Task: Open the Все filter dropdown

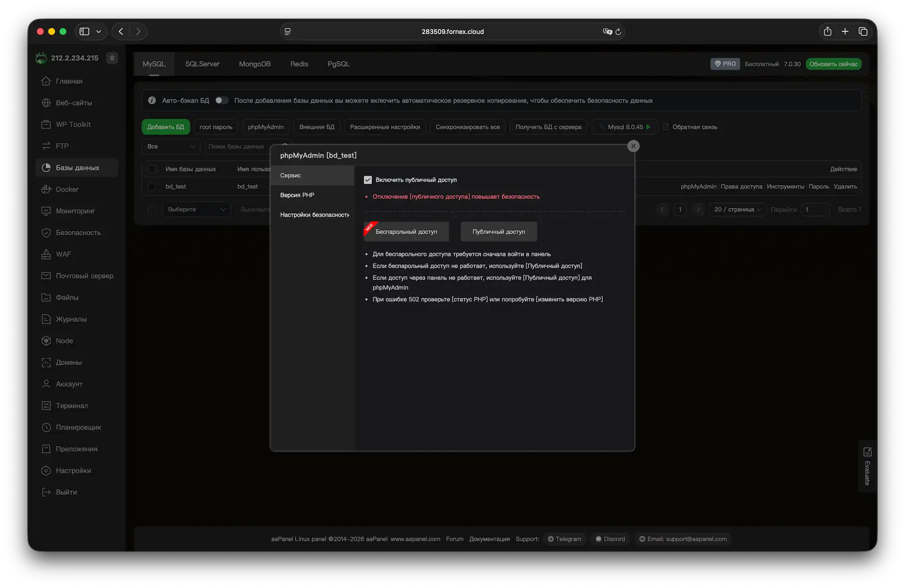Action: [x=171, y=147]
